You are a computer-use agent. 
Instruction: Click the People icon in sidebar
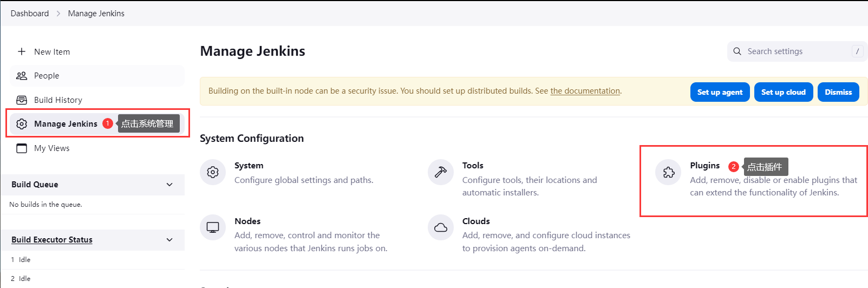pyautogui.click(x=22, y=76)
